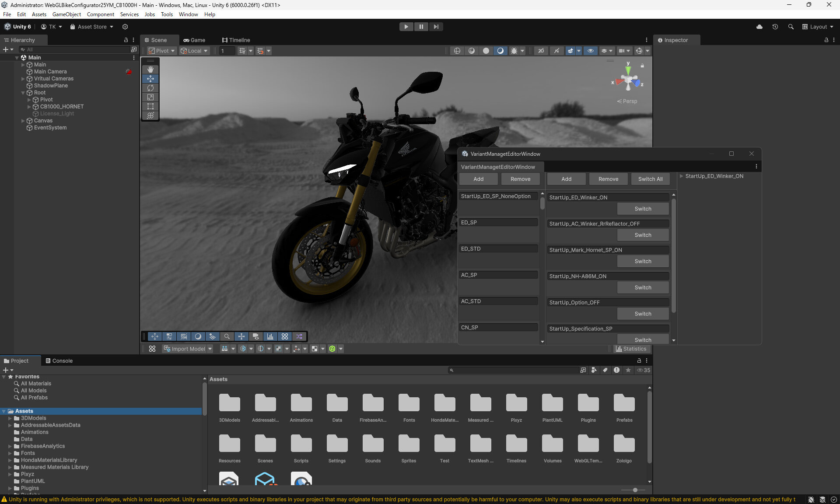Screen dimensions: 840x504
Task: Select the Rect tool
Action: click(150, 106)
